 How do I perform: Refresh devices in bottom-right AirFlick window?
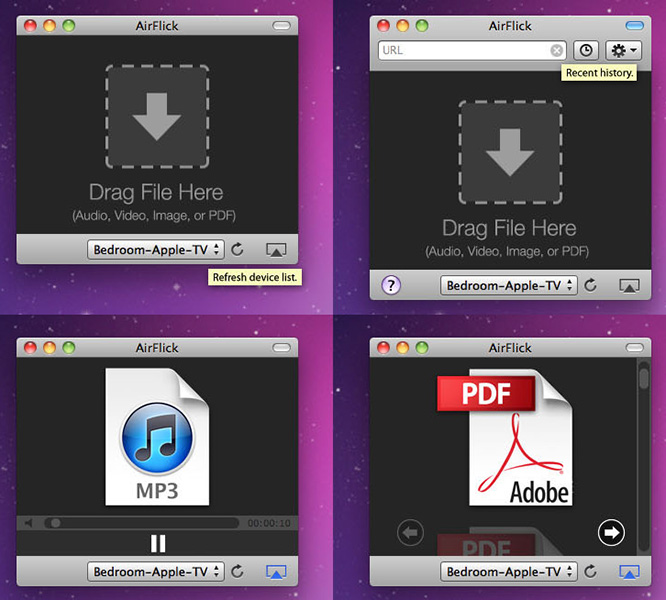590,572
